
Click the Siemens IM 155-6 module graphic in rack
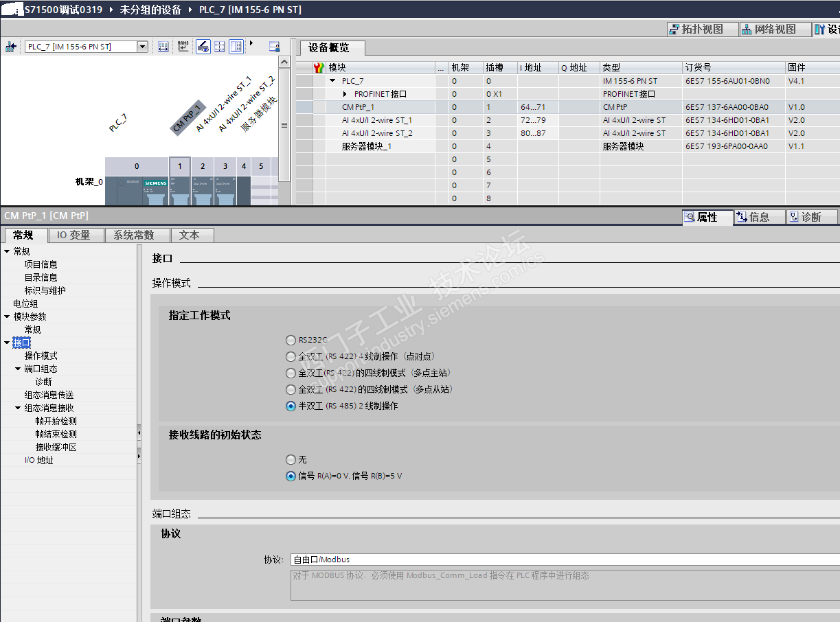[137, 190]
